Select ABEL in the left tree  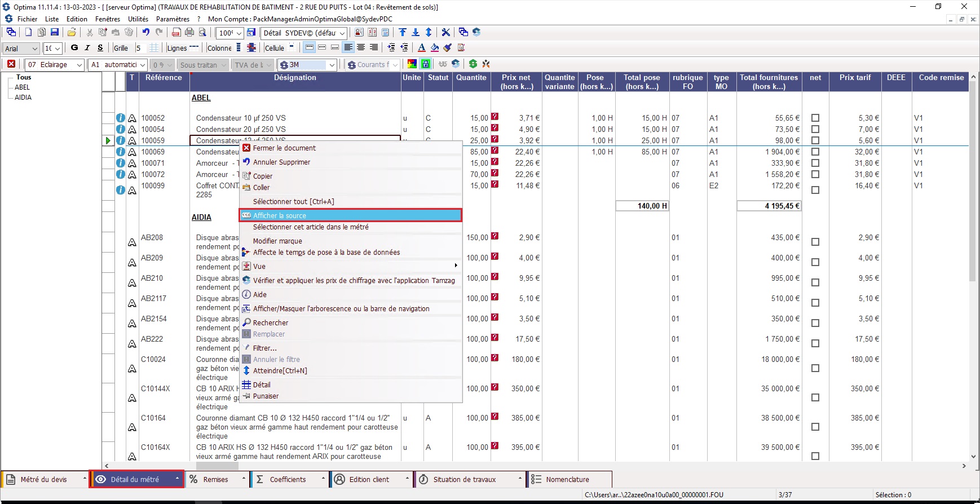click(x=22, y=87)
